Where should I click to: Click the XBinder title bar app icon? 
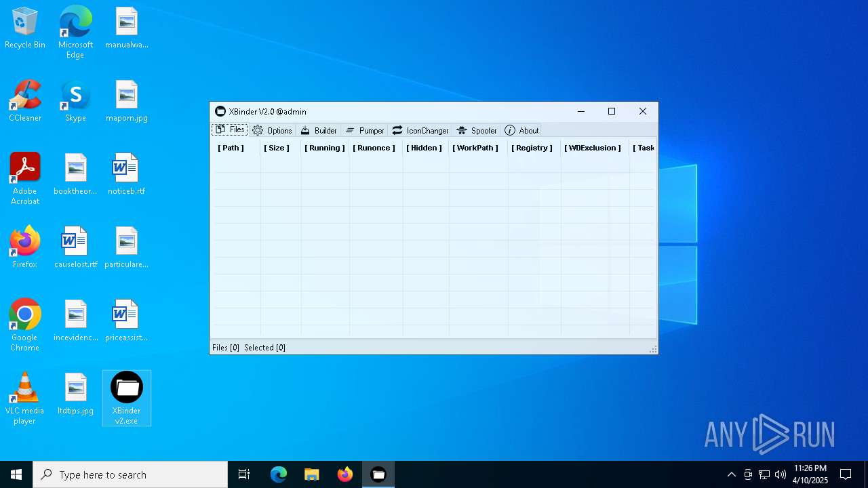click(220, 111)
